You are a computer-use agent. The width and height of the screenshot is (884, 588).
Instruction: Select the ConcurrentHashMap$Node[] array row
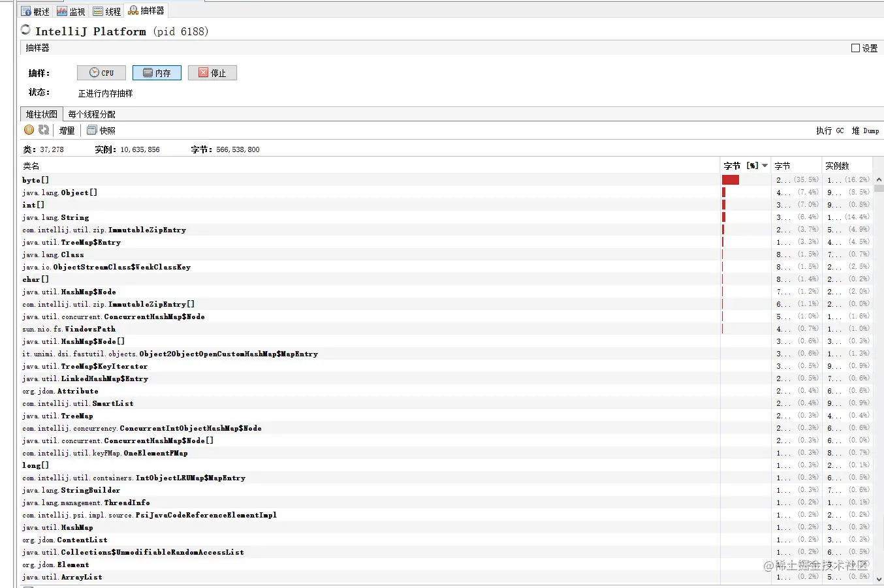447,441
